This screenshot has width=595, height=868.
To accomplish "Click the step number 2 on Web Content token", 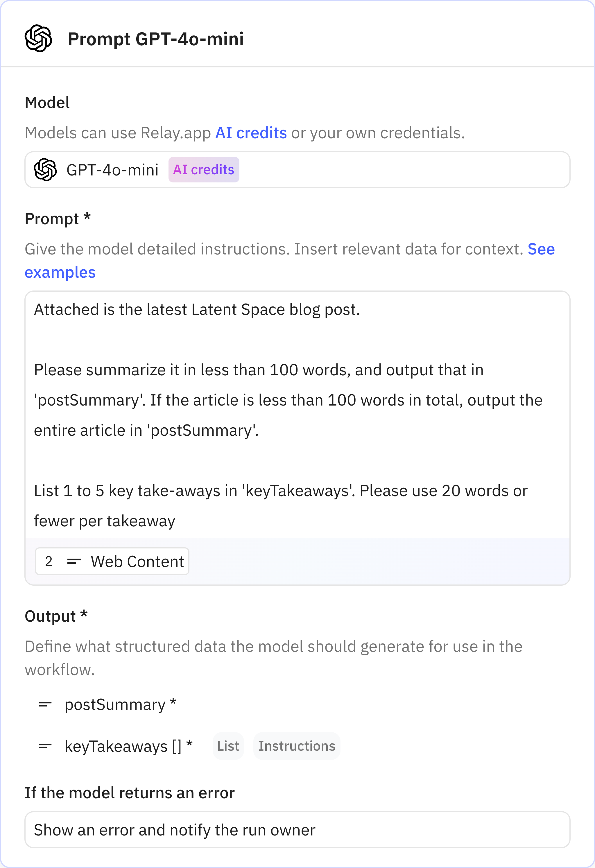I will coord(49,561).
